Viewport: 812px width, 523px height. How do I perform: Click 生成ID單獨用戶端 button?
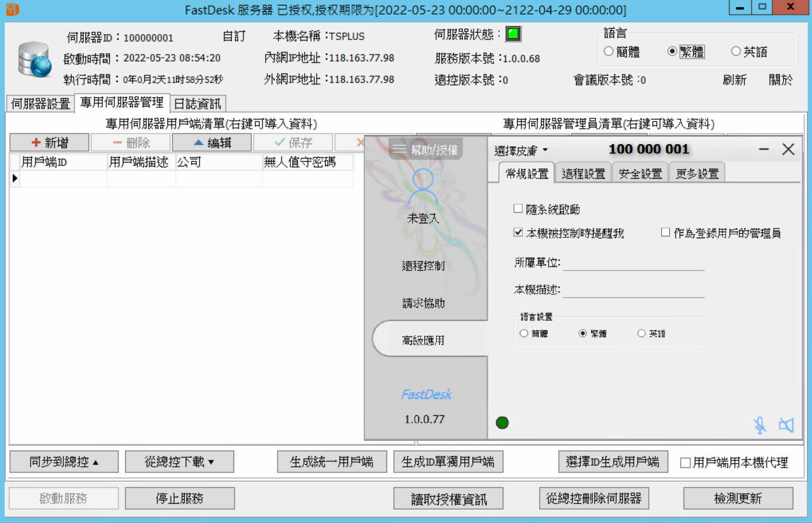tap(448, 462)
